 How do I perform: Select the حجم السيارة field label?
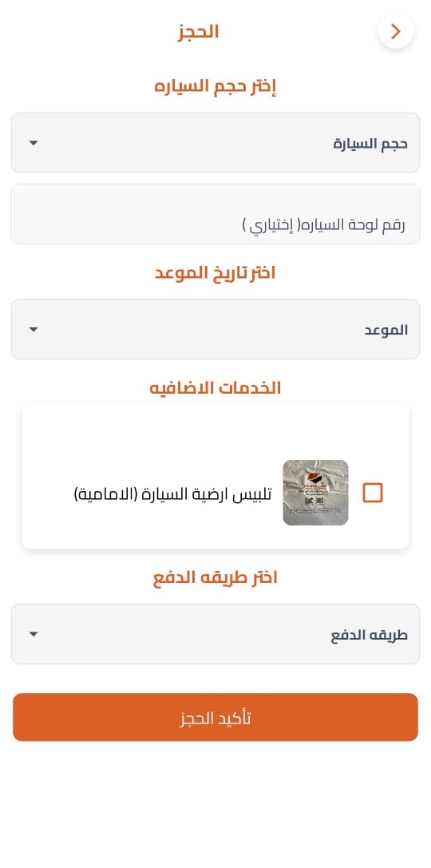pyautogui.click(x=370, y=144)
